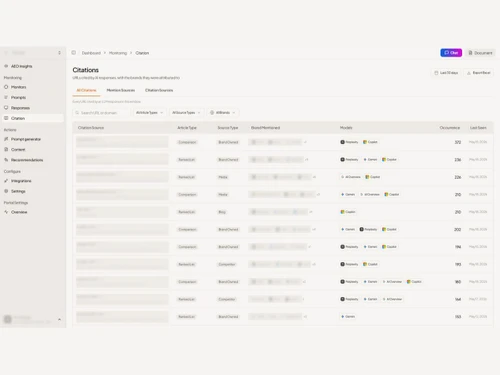Click the AI Overview badge in the 180 row
The image size is (500, 375).
(392, 282)
